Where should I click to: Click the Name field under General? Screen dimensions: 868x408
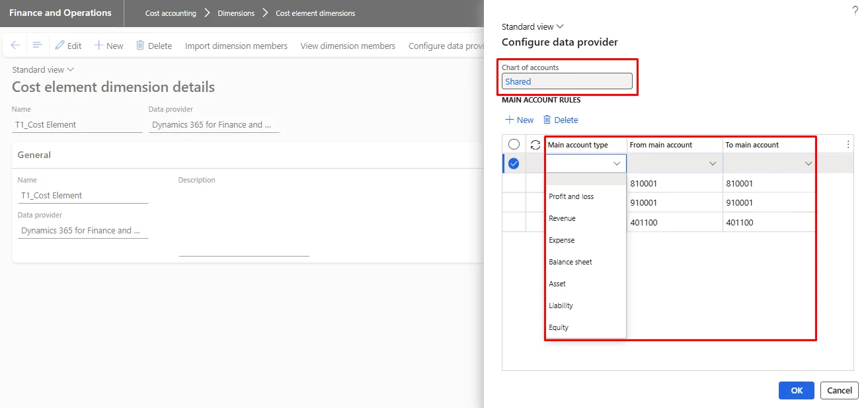pos(83,195)
